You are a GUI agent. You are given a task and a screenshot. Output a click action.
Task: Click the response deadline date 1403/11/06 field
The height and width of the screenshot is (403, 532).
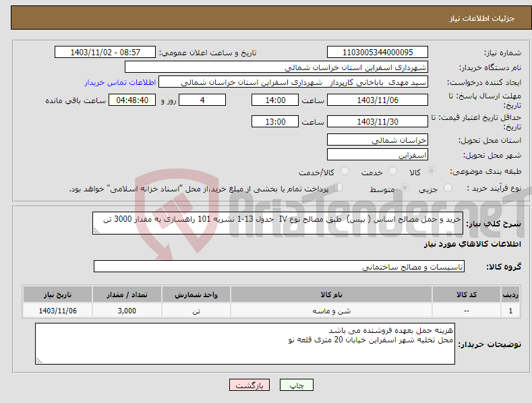pyautogui.click(x=378, y=100)
